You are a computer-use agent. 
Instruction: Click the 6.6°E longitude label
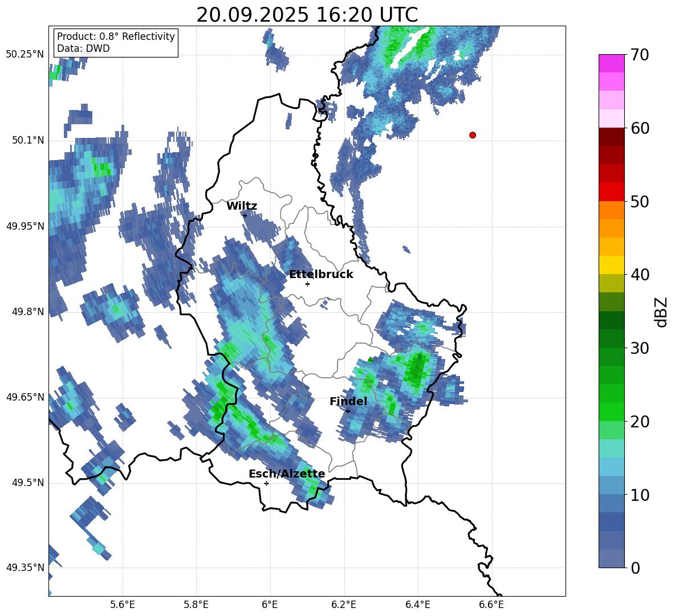point(491,605)
